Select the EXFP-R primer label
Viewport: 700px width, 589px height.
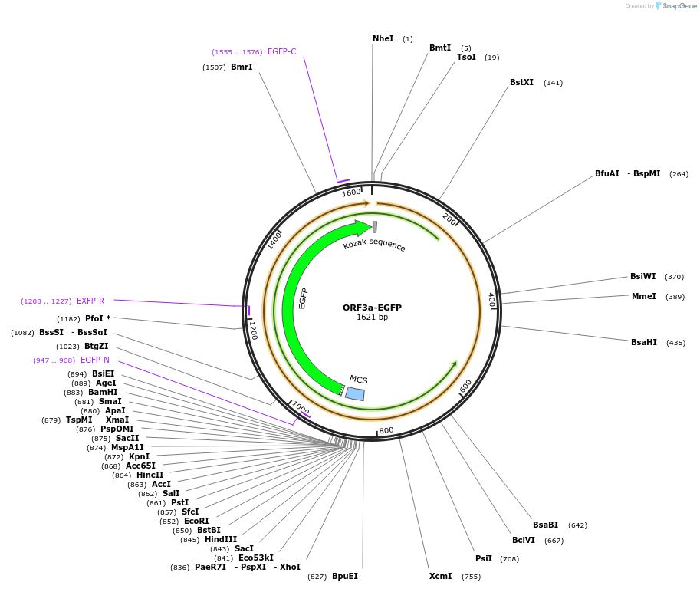click(x=90, y=301)
